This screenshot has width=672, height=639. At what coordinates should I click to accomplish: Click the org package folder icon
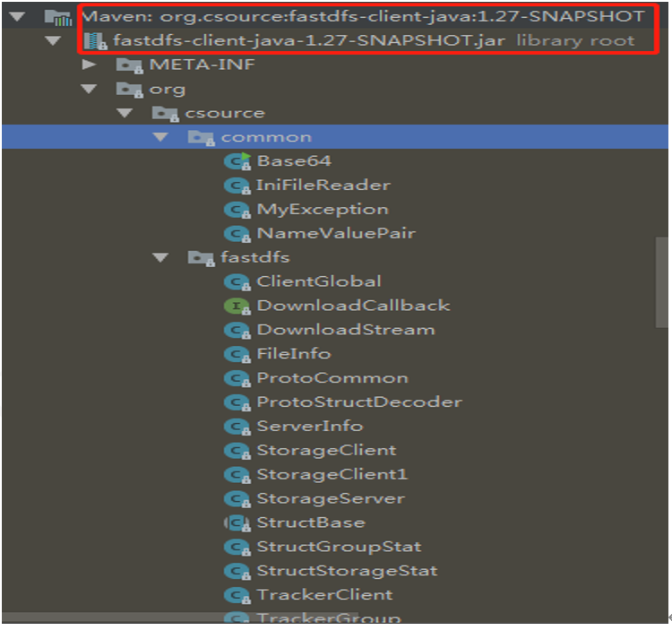(129, 90)
